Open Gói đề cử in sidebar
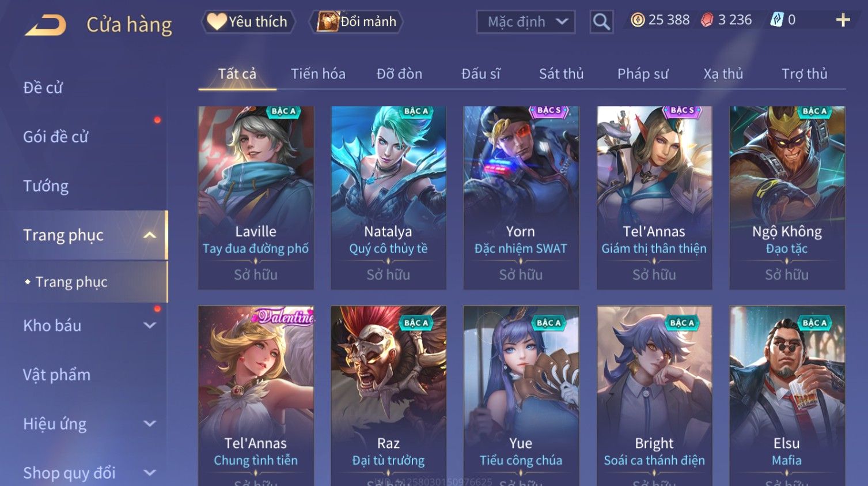 pyautogui.click(x=56, y=137)
